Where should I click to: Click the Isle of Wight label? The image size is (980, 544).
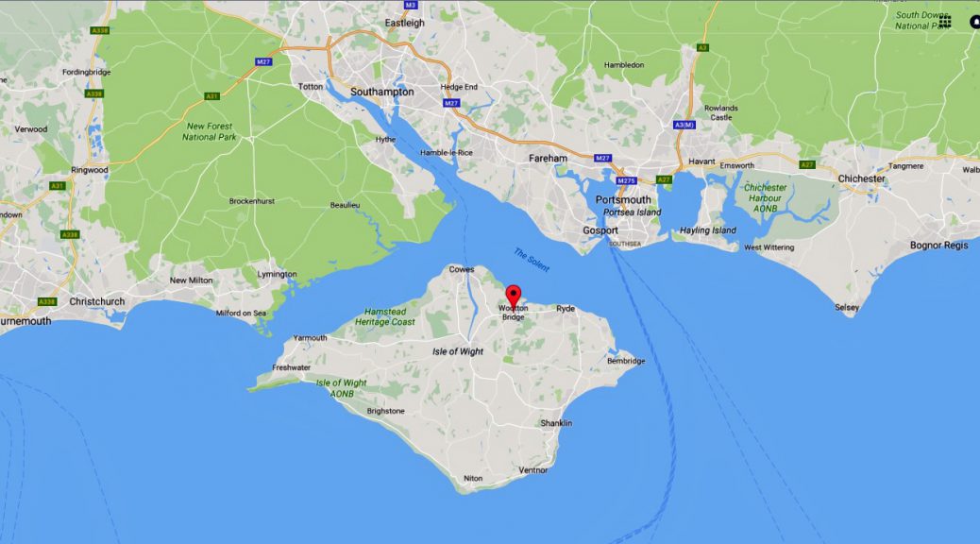coord(458,352)
